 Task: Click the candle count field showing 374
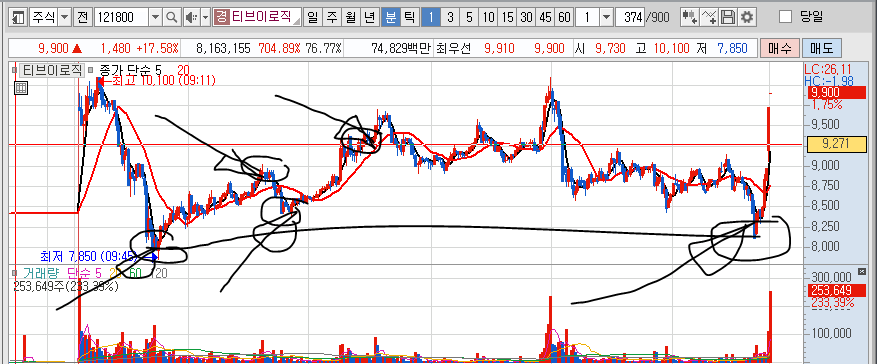[629, 18]
